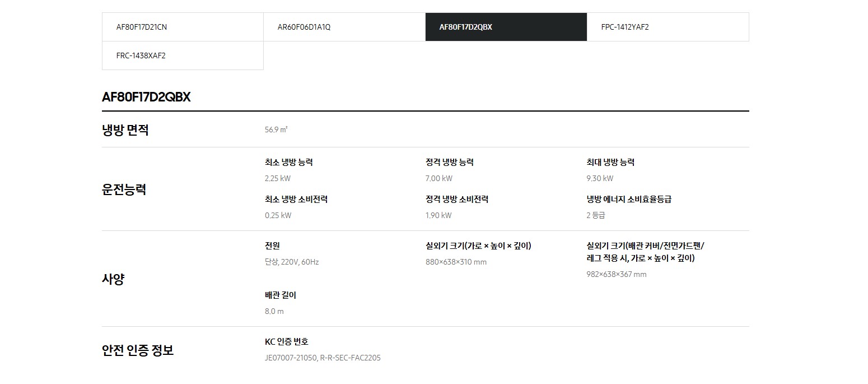Viewport: 868px width, 384px height.
Task: Click the 정격 냉방 능력 label
Action: [450, 162]
